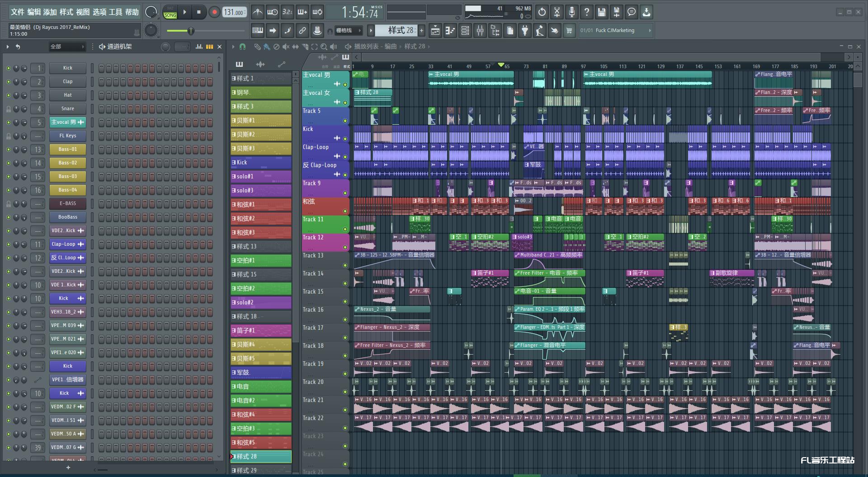Toggle graph editor icon in channel rack
The height and width of the screenshot is (477, 868).
pyautogui.click(x=199, y=47)
